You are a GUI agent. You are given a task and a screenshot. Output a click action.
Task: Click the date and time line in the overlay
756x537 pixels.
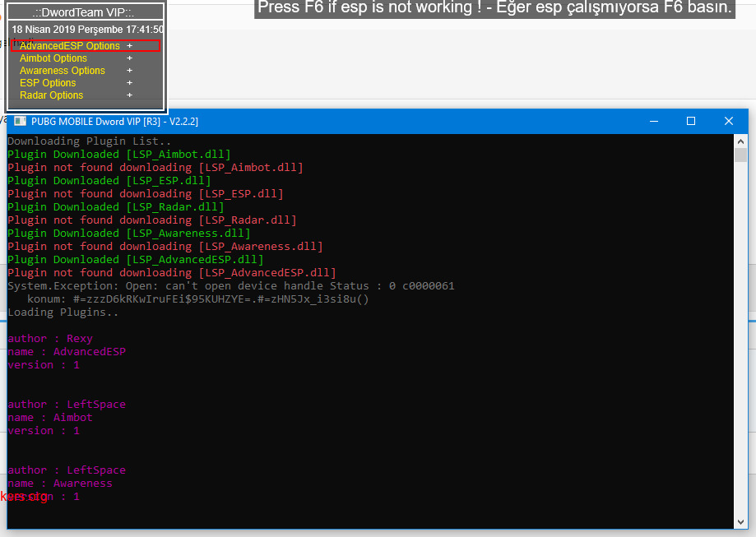click(x=88, y=30)
